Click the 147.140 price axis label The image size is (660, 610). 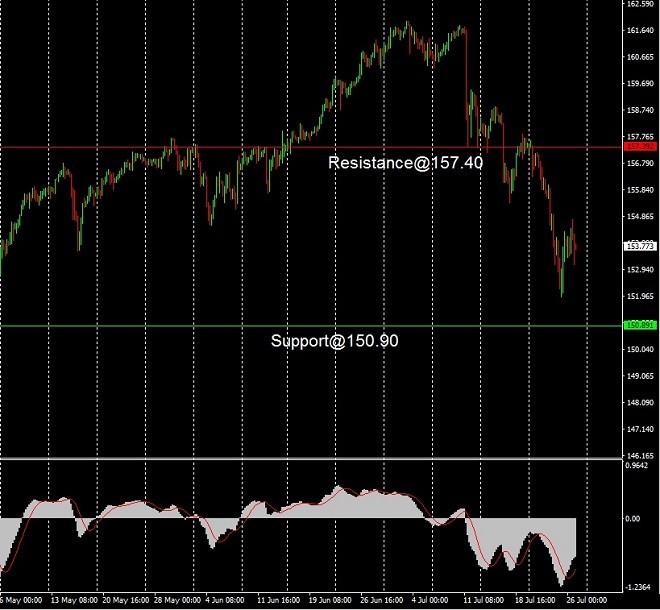pyautogui.click(x=640, y=429)
